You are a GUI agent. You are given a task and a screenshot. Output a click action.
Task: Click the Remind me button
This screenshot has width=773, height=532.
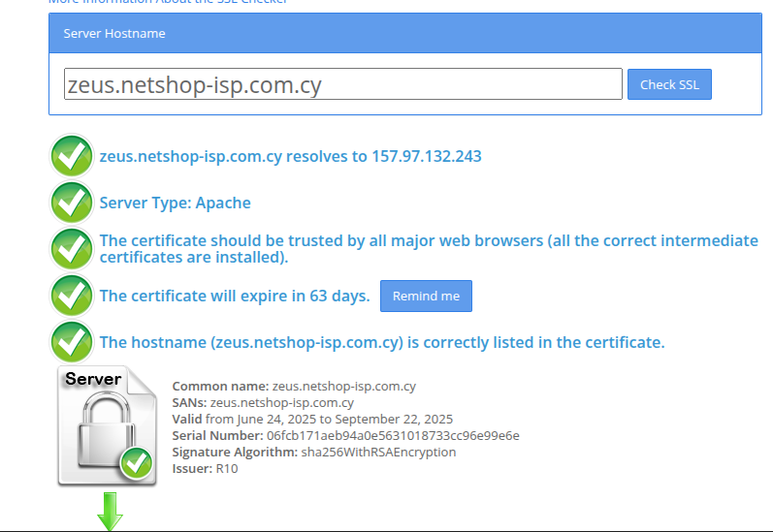(426, 297)
